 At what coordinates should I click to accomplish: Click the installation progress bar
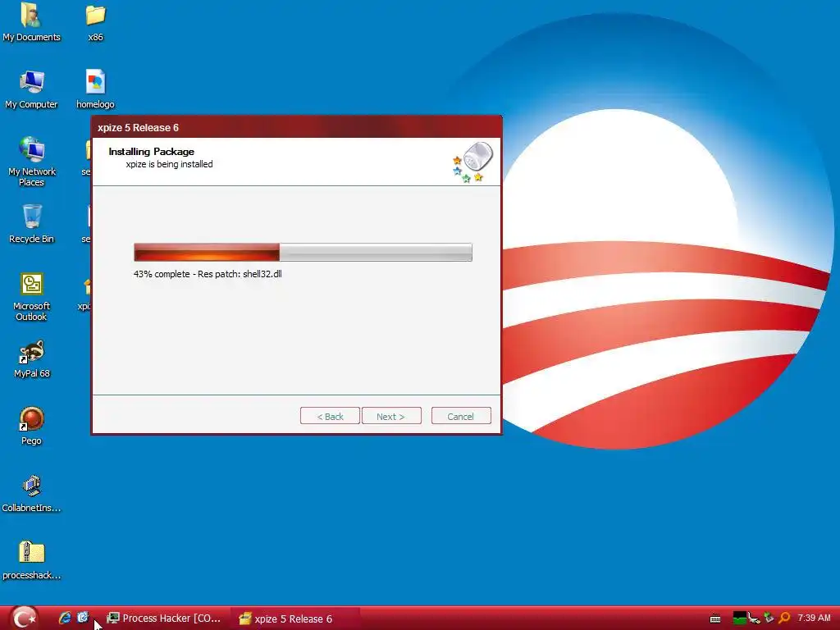coord(303,252)
